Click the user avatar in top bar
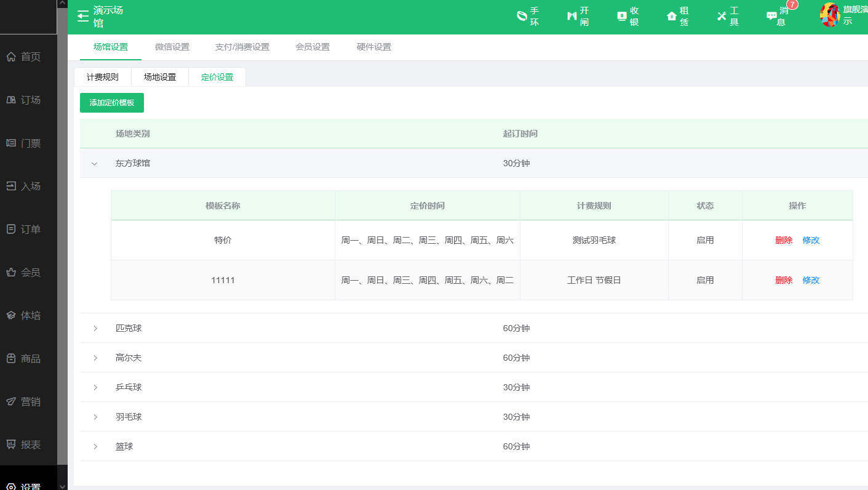Viewport: 868px width, 490px height. point(829,15)
